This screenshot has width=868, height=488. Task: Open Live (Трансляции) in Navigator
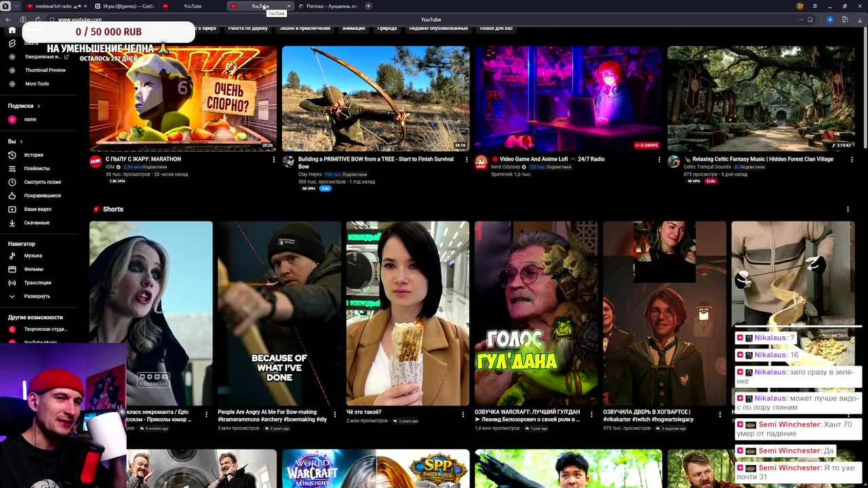(30, 283)
